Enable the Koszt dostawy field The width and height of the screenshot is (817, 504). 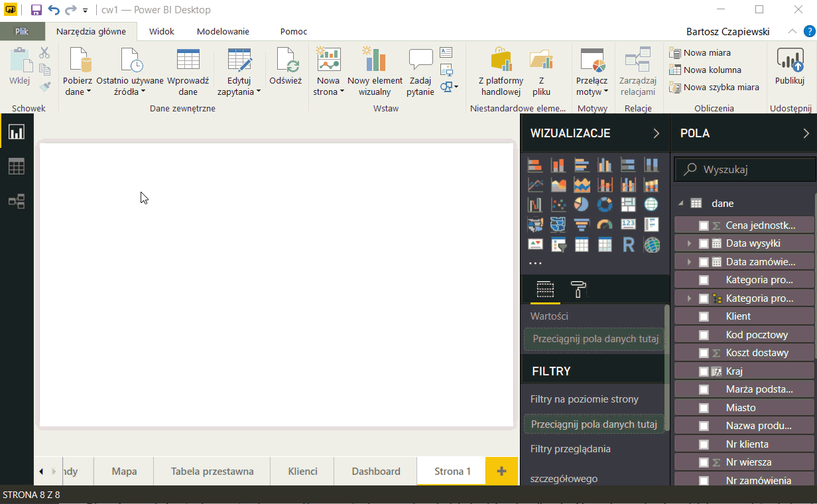click(704, 353)
